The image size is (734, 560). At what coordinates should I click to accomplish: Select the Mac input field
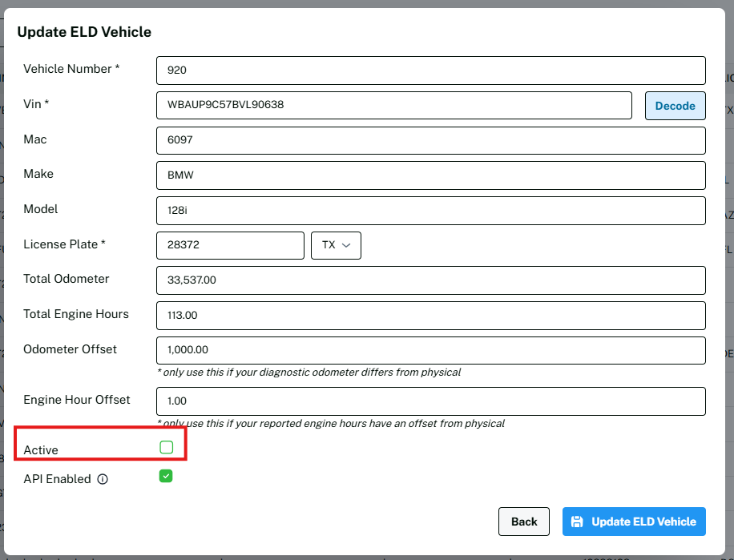click(430, 140)
